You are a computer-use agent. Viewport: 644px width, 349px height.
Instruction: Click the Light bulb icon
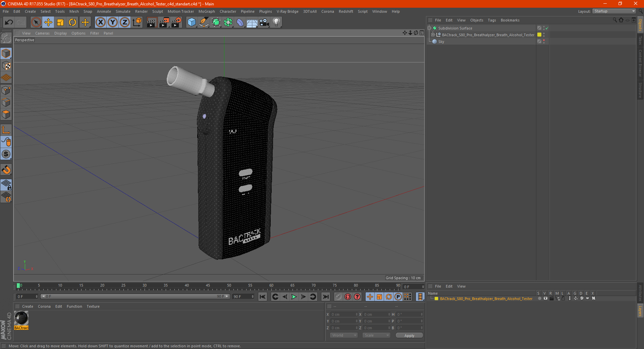click(276, 22)
